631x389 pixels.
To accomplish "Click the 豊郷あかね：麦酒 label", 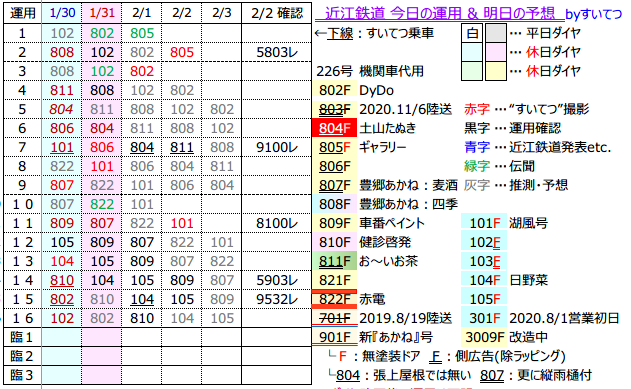I will point(408,185).
